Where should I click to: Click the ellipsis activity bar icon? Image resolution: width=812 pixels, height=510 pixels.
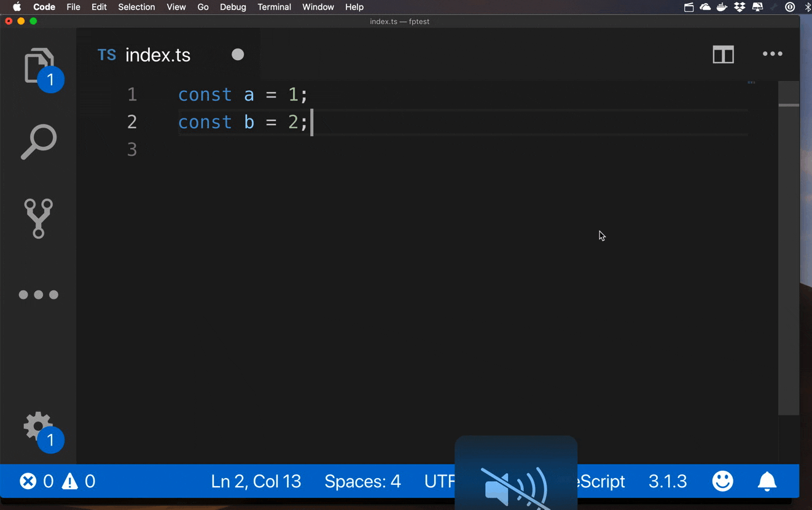(x=39, y=295)
